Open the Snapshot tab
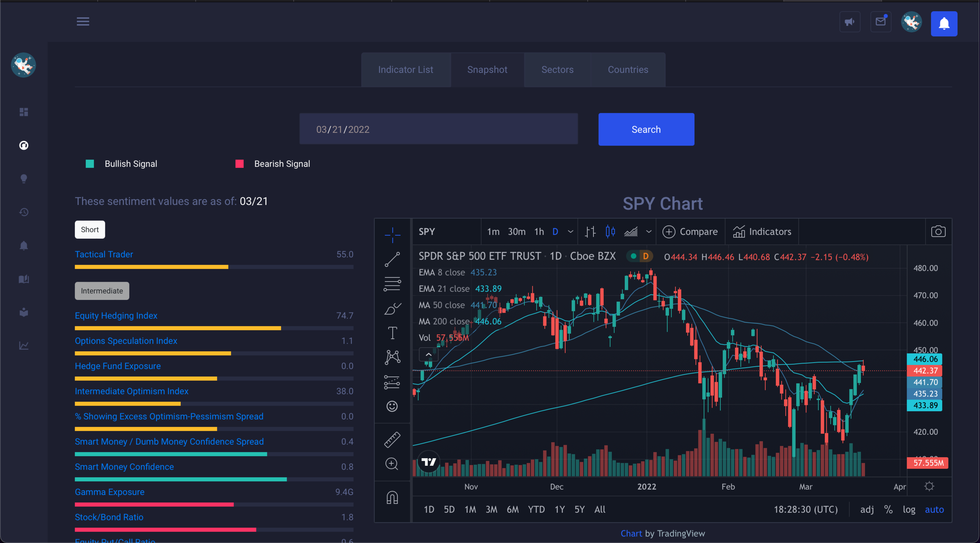 (x=487, y=70)
